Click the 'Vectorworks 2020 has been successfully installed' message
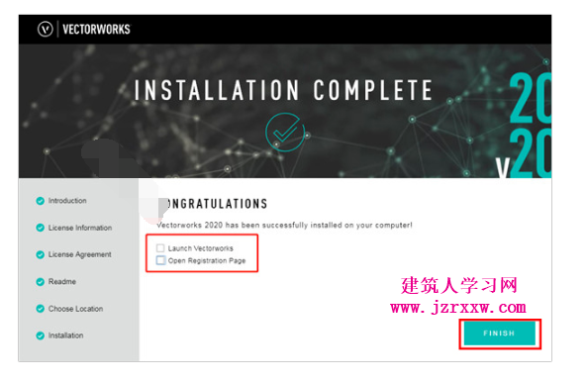 (x=285, y=225)
